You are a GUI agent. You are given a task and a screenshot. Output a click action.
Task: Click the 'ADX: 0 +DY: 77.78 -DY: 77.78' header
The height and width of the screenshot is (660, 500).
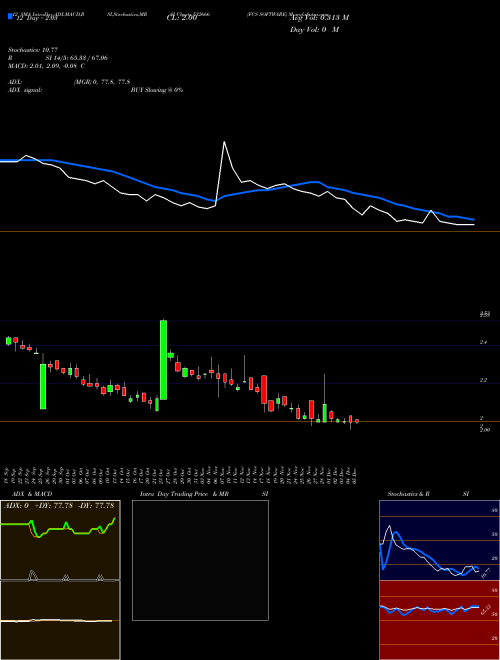[59, 505]
